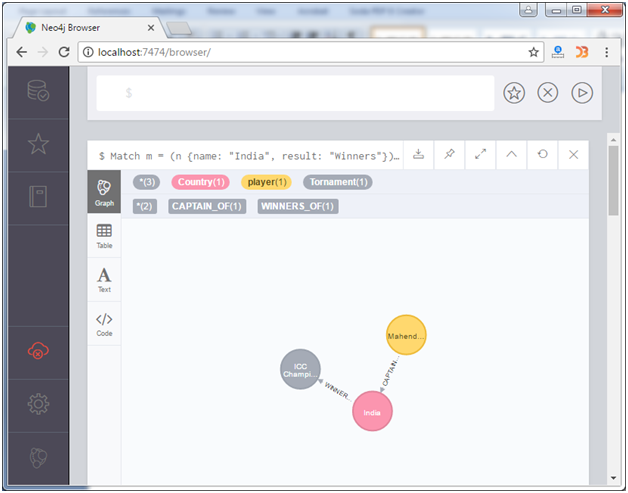The height and width of the screenshot is (493, 628).
Task: Switch to Table view
Action: coord(104,236)
